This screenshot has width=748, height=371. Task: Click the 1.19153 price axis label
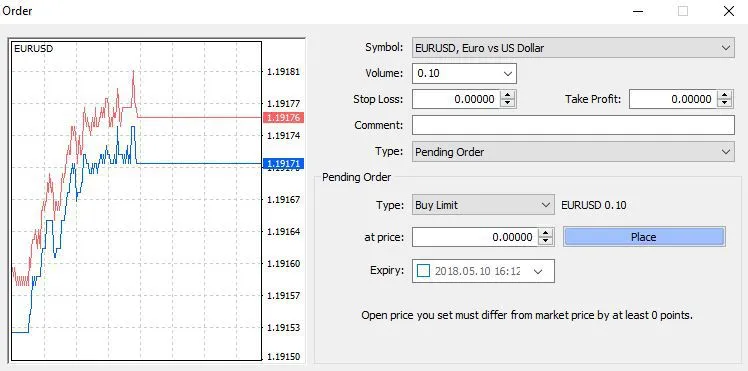click(x=283, y=328)
